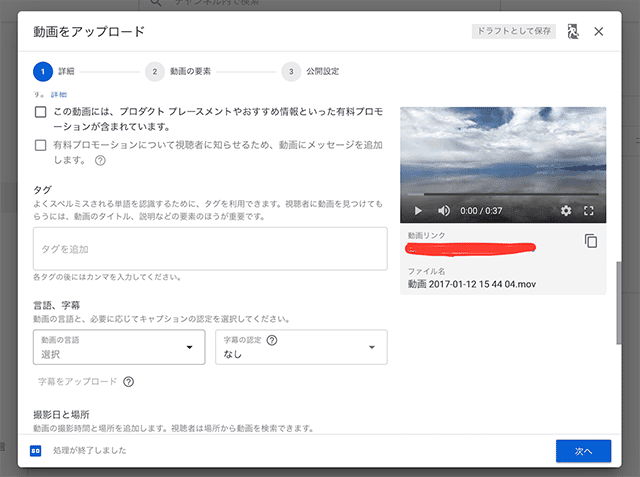The height and width of the screenshot is (477, 640).
Task: Click the 0:00 / 0:37 time display
Action: click(481, 211)
